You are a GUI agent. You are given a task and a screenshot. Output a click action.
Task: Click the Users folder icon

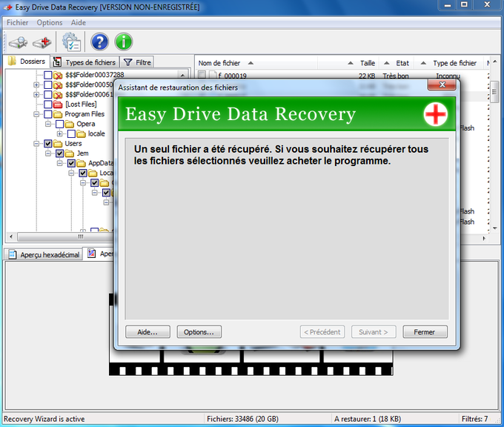[x=58, y=144]
